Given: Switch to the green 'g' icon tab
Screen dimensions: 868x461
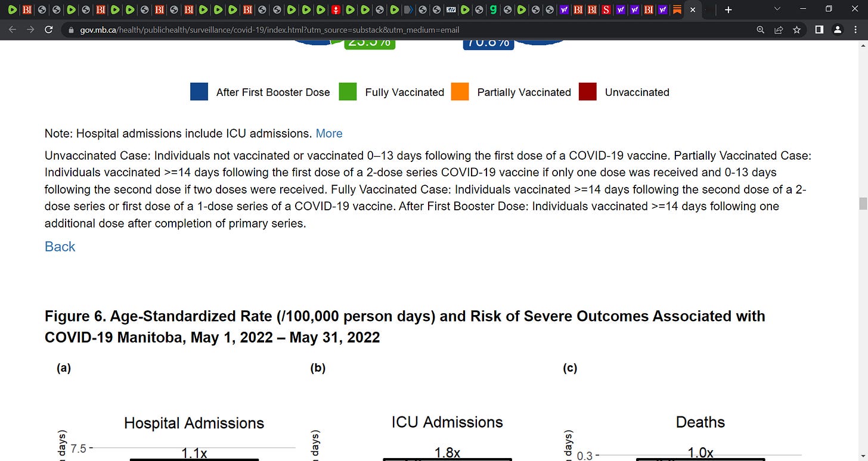Looking at the screenshot, I should pyautogui.click(x=493, y=10).
